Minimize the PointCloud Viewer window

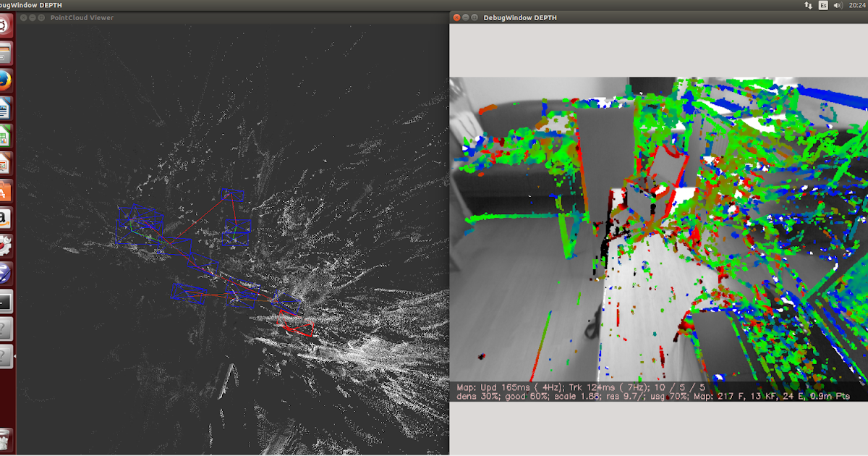coord(33,17)
